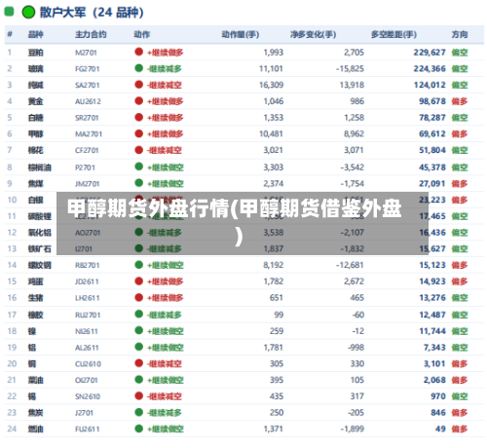Click the green dot in the 焦炭 J2701 row
This screenshot has height=448, width=487.
click(139, 412)
